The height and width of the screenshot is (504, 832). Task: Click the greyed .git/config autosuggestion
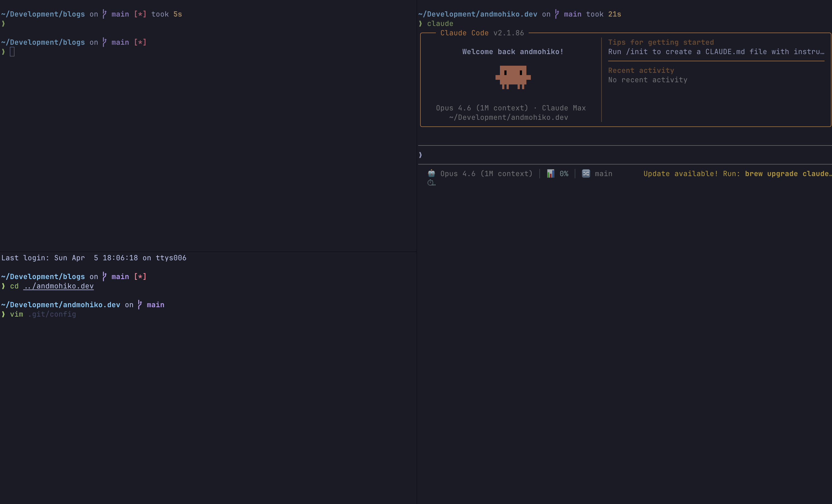pyautogui.click(x=52, y=314)
